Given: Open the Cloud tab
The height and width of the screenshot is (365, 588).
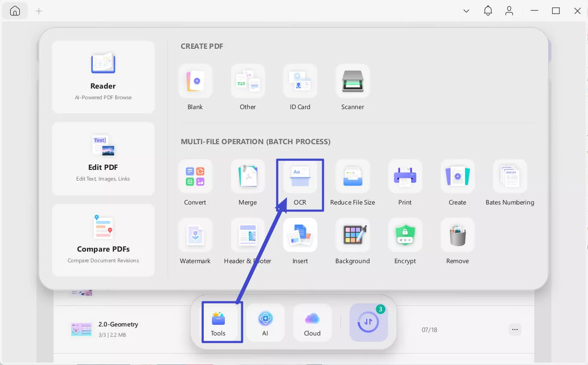Looking at the screenshot, I should coord(312,323).
